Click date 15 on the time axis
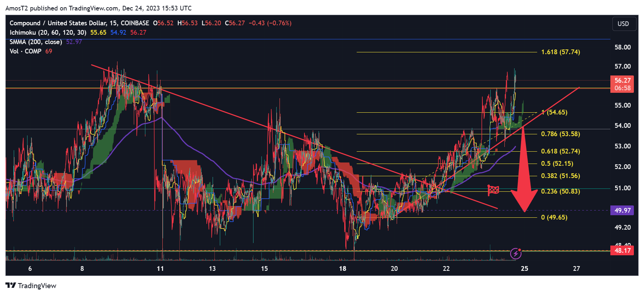Screen dimensions: 644x295 pyautogui.click(x=264, y=269)
